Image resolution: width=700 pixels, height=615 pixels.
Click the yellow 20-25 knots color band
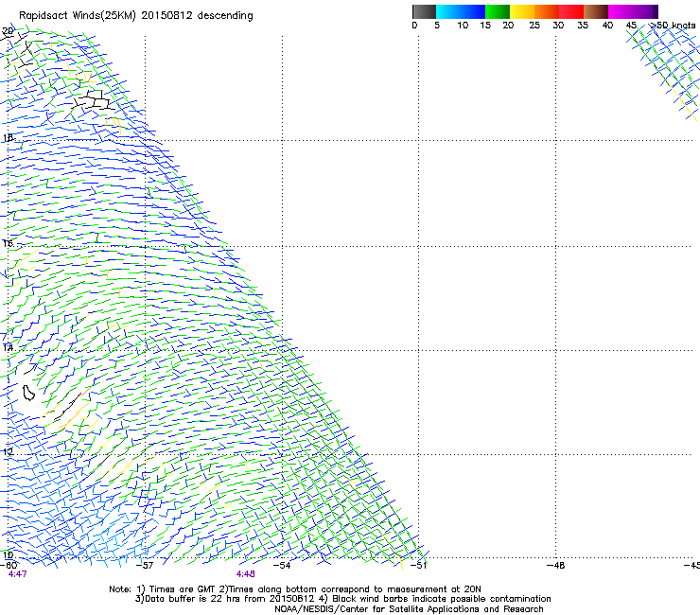coord(522,11)
